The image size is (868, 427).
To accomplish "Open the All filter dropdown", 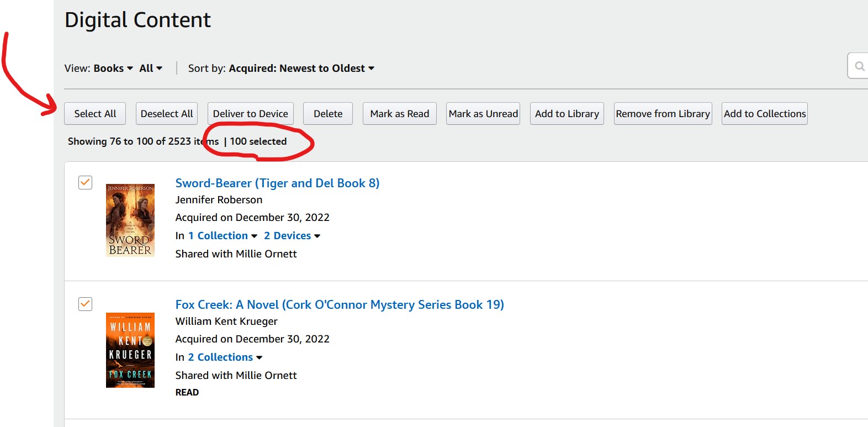I will click(x=151, y=68).
